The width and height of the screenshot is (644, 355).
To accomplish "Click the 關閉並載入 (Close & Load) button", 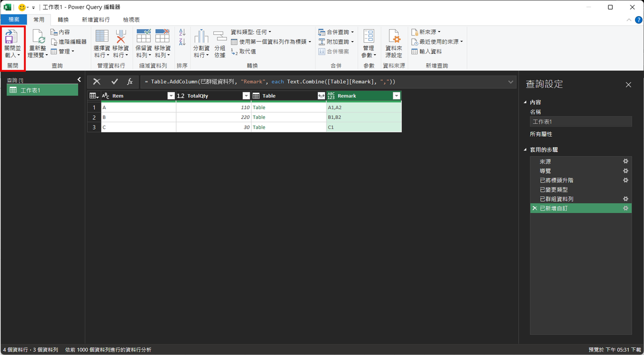I will click(13, 44).
